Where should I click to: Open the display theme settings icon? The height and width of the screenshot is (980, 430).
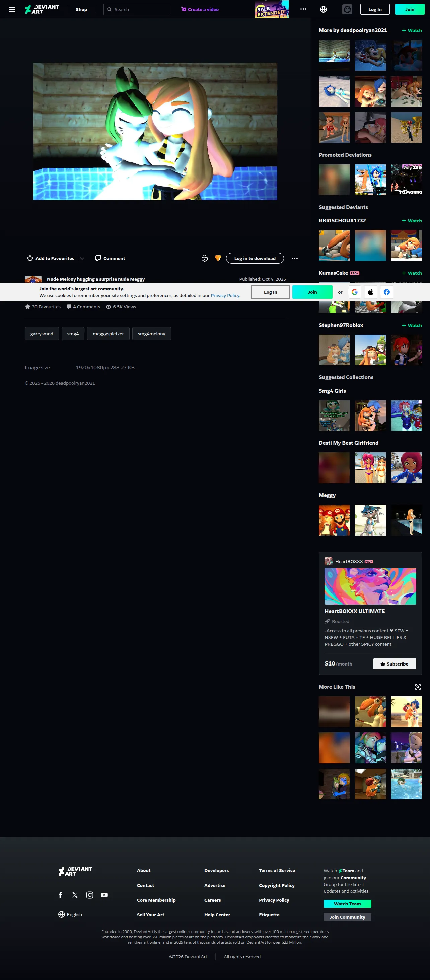tap(347, 9)
